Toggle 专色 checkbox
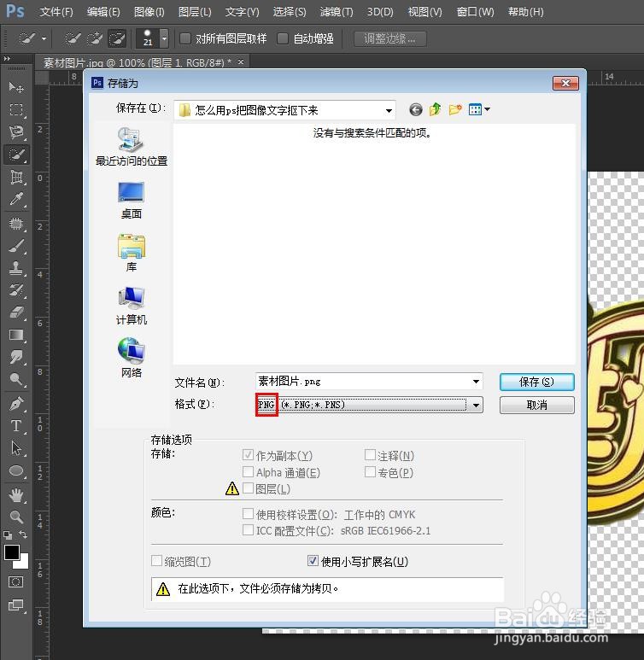The width and height of the screenshot is (644, 660). pyautogui.click(x=370, y=472)
